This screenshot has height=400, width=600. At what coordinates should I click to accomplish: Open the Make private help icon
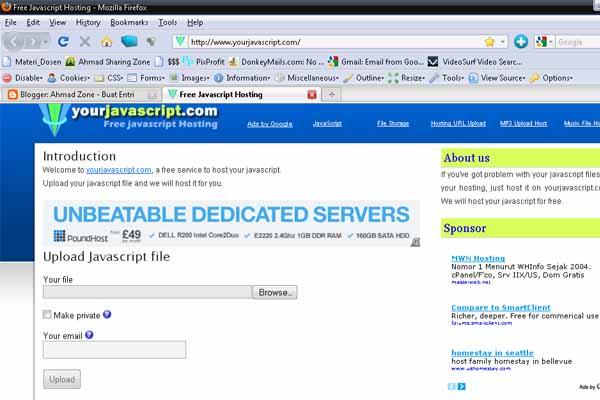point(107,315)
